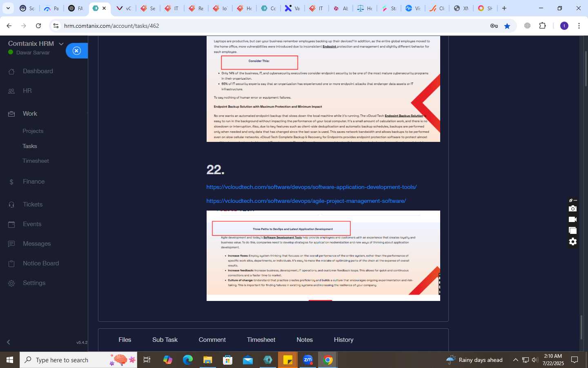Open Microsoft Edge from the taskbar

(x=188, y=360)
